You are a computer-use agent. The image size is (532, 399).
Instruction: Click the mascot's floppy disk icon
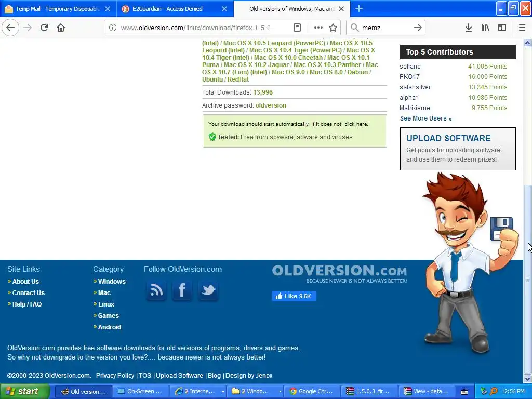(x=501, y=228)
